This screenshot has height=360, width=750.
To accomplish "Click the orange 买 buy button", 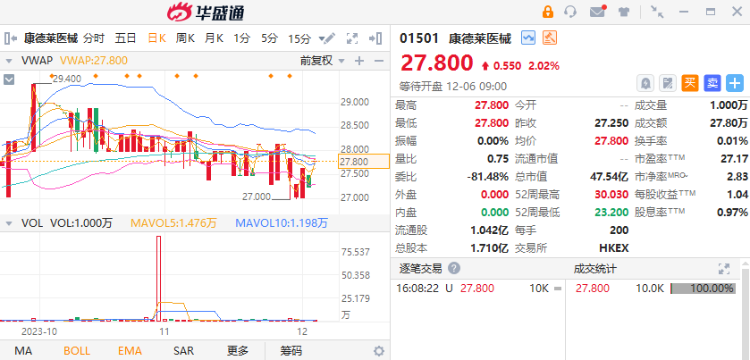I will pos(690,84).
